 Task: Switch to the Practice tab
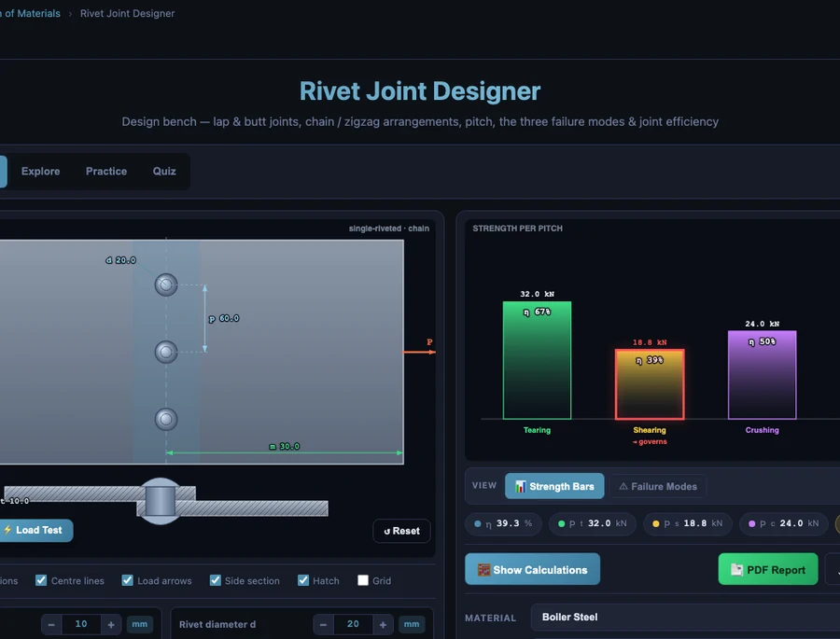(106, 172)
